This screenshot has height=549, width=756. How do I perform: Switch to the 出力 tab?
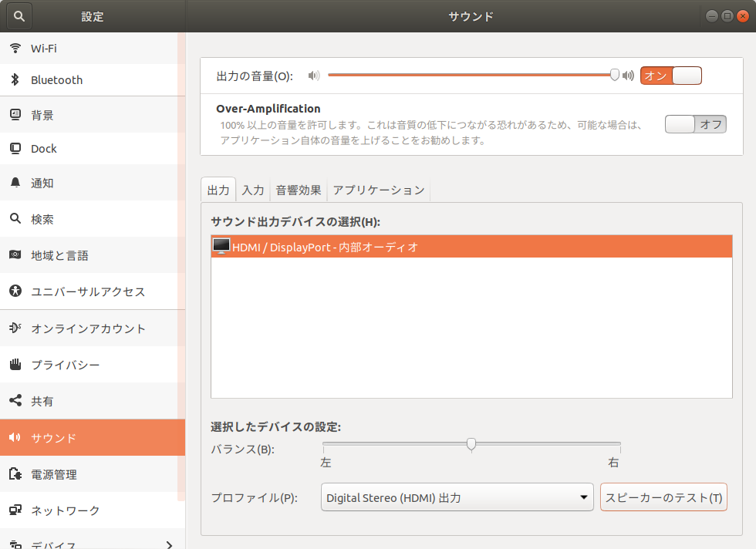pyautogui.click(x=218, y=190)
